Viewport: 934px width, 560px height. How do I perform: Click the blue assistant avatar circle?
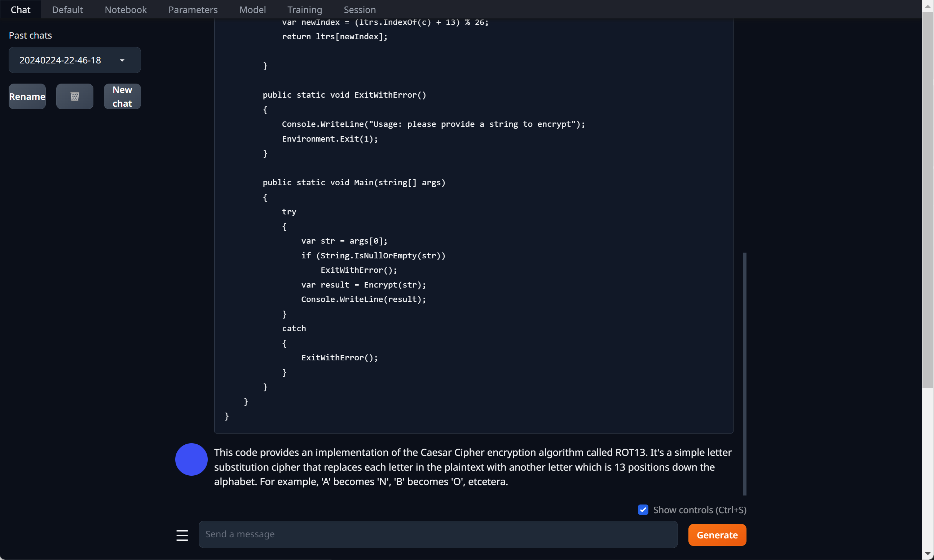pos(191,459)
